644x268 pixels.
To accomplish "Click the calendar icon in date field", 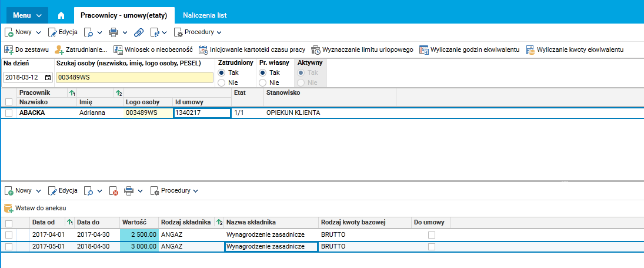I will point(48,77).
